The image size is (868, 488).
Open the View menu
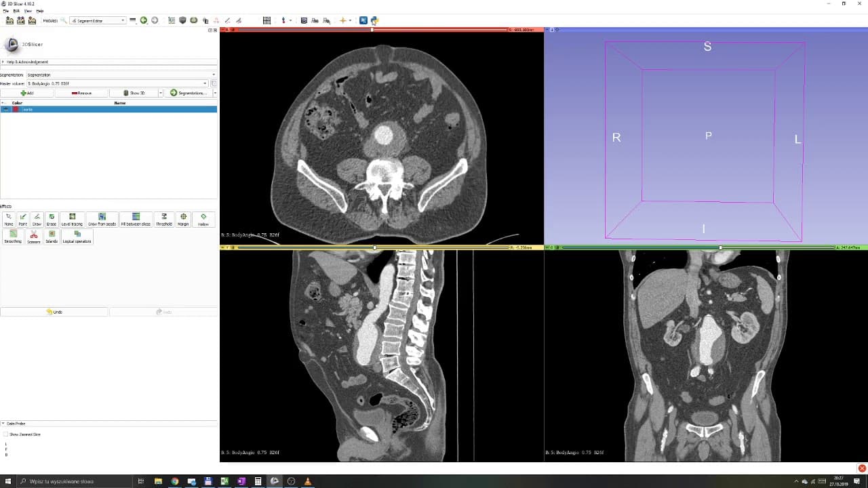tap(28, 11)
